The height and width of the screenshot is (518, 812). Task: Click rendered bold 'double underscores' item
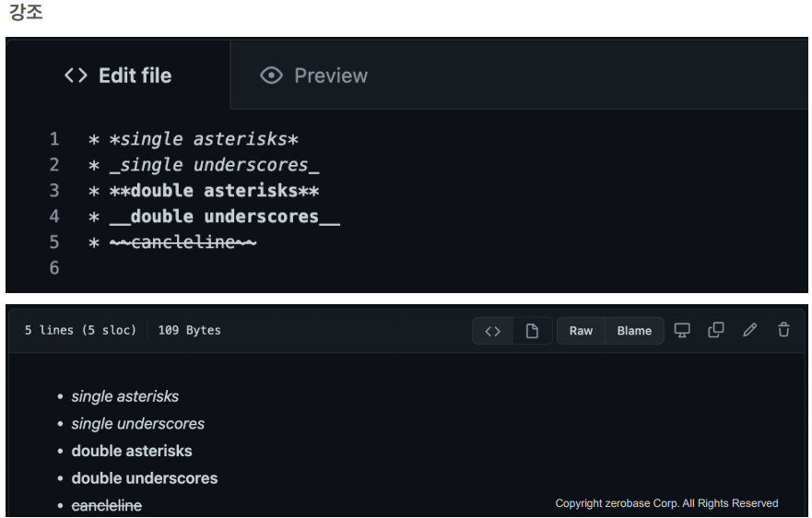tap(145, 478)
